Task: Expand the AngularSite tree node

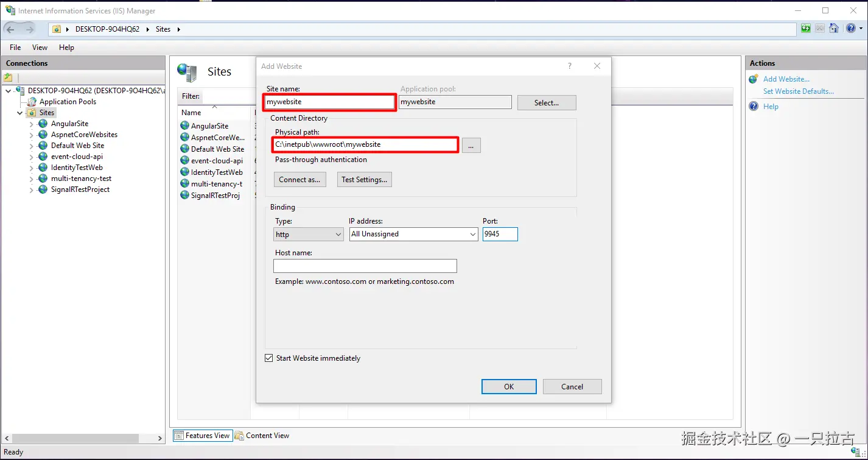Action: coord(30,123)
